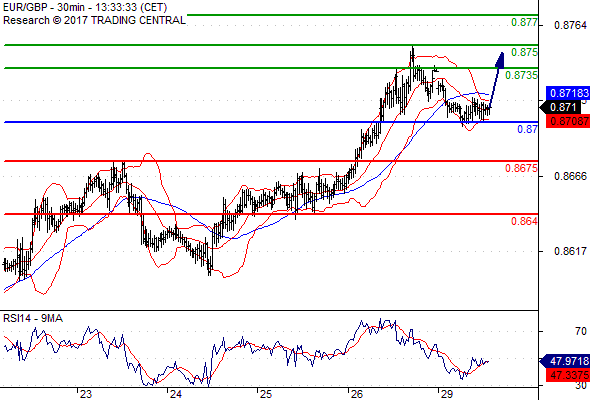Click the Research © 2017 TRADING CENTRAL text
Image resolution: width=590 pixels, height=400 pixels.
tap(94, 20)
